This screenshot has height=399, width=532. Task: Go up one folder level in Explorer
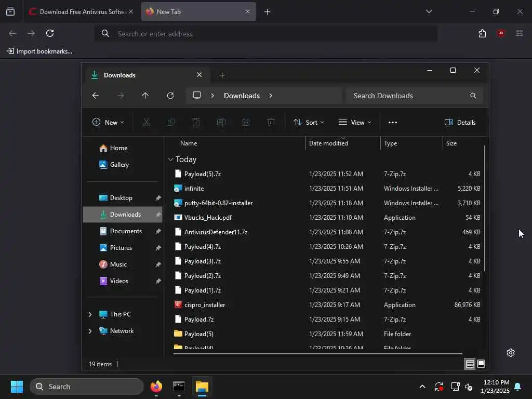pyautogui.click(x=145, y=96)
